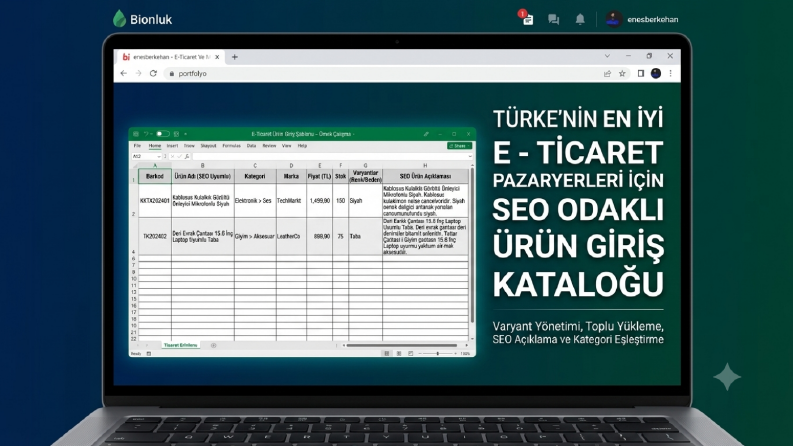Click the Excel undo arrow

point(146,134)
